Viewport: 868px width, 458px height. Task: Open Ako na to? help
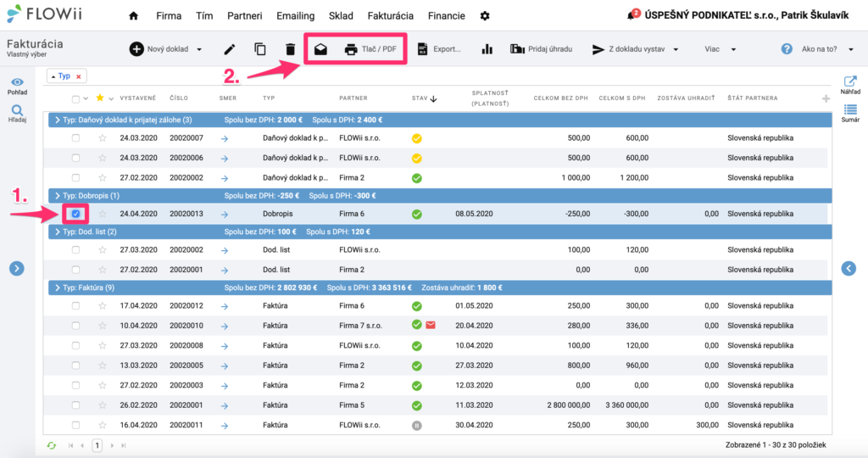click(817, 49)
